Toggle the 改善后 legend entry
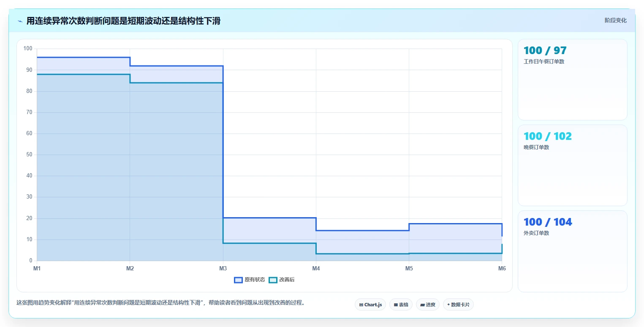 click(282, 280)
